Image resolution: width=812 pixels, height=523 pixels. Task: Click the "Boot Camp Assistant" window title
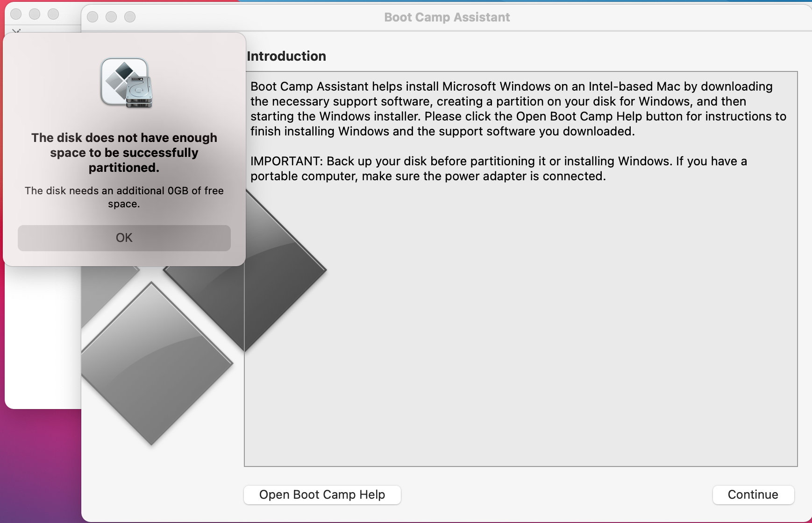(x=447, y=17)
